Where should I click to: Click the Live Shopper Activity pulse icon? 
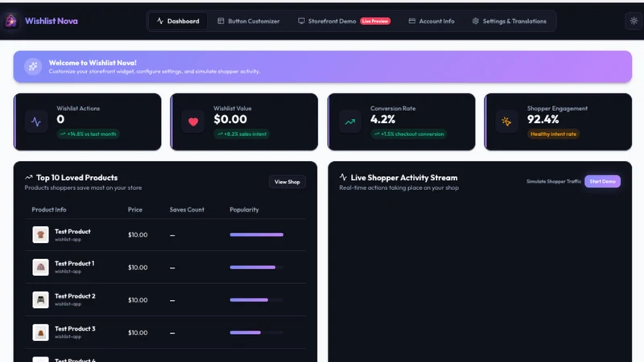coord(344,177)
